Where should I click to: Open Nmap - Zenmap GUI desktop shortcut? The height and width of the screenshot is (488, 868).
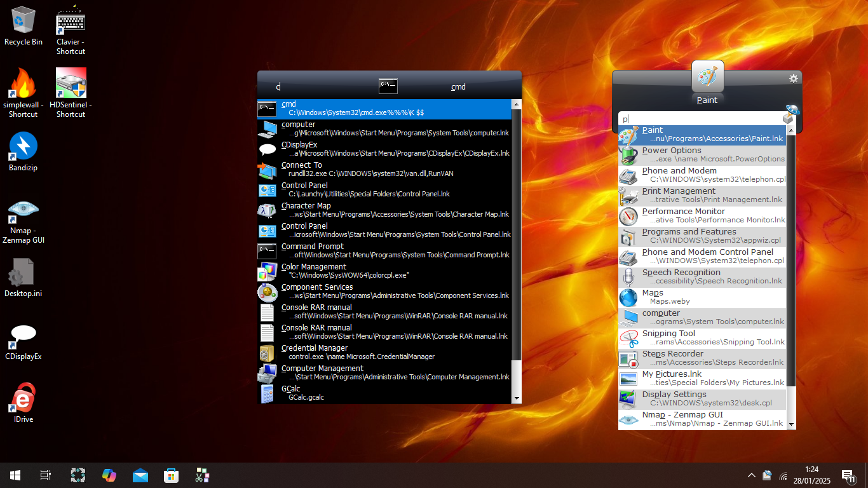[x=24, y=220]
